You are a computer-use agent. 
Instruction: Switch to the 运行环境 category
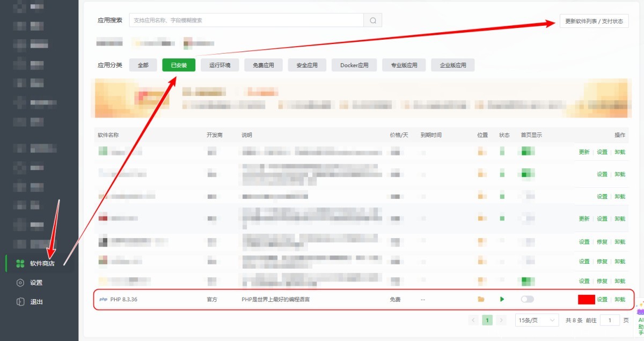(220, 65)
